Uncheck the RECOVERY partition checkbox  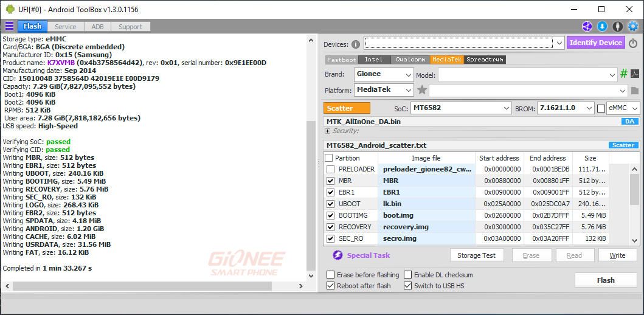[x=331, y=227]
